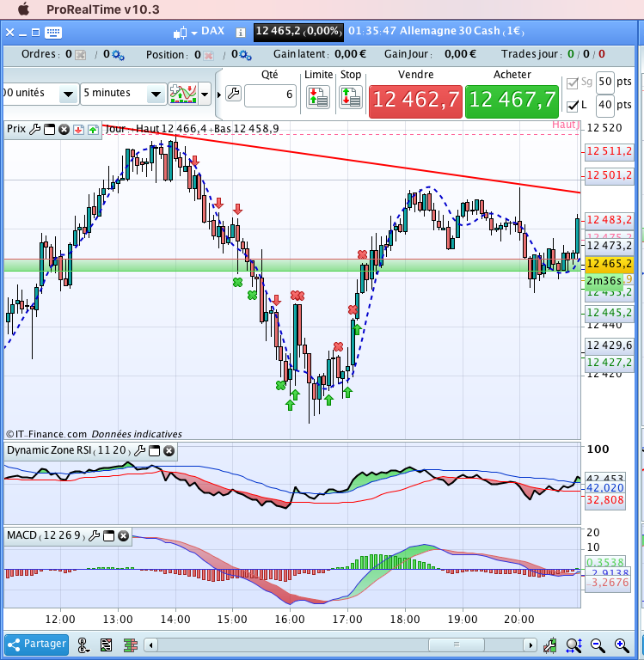Close the Dynamic Zone RSI indicator
The width and height of the screenshot is (644, 660).
169,451
